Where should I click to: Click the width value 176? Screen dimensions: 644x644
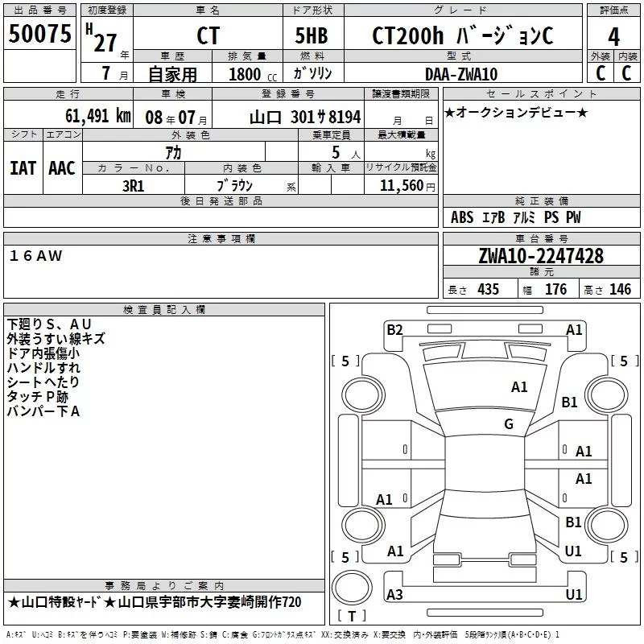pyautogui.click(x=555, y=290)
